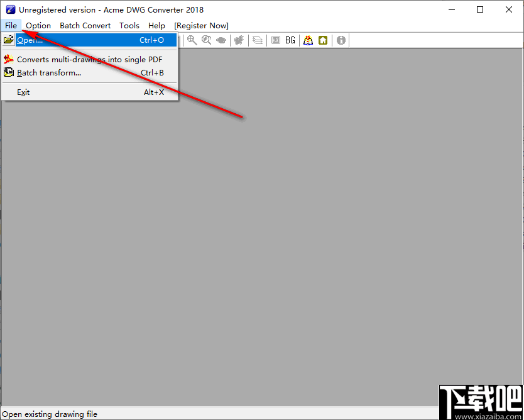Open the Tools menu
Viewport: 524px width, 420px height.
tap(129, 25)
